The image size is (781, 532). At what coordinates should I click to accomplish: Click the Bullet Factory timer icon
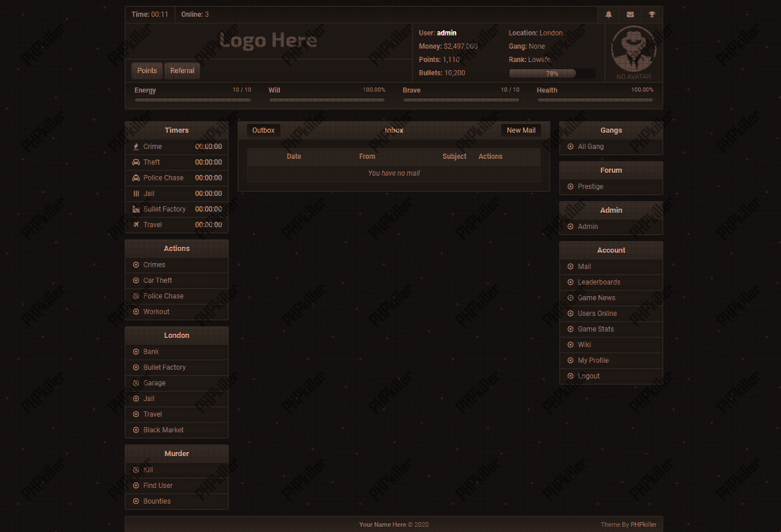pos(136,209)
